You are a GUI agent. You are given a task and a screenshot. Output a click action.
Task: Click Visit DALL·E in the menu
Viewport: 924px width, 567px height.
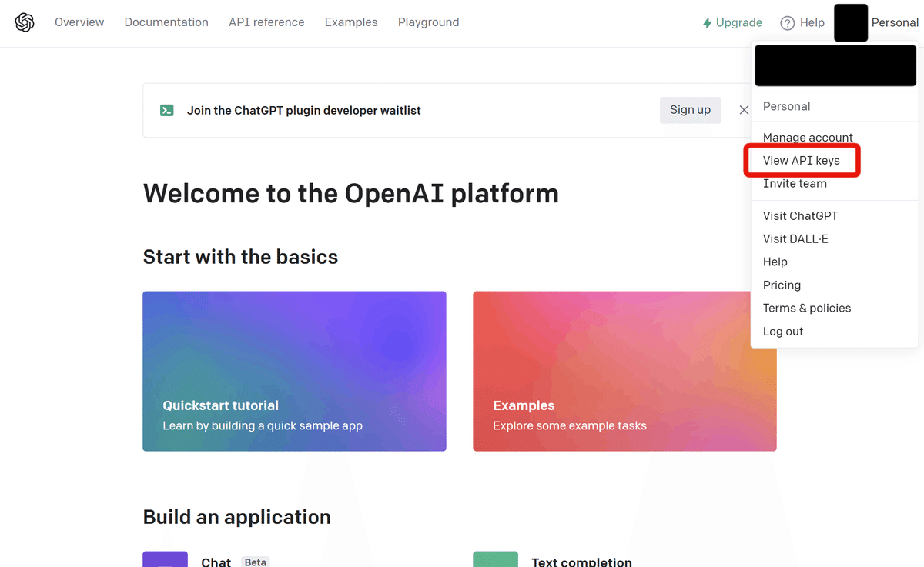pos(795,239)
